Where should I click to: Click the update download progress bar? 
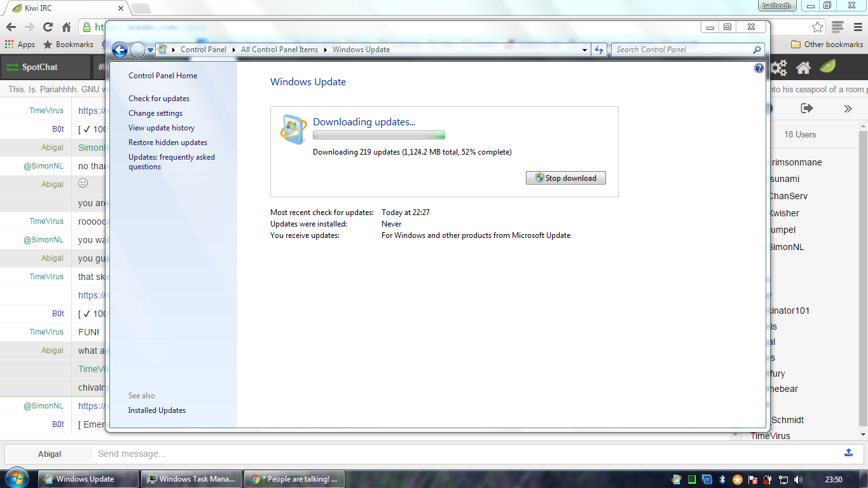(x=379, y=135)
